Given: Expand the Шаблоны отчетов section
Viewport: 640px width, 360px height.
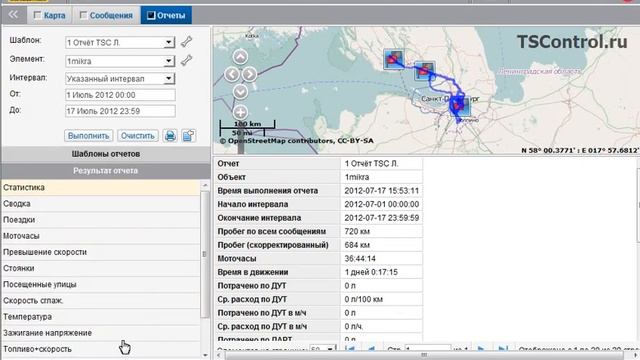Looking at the screenshot, I should tap(106, 154).
